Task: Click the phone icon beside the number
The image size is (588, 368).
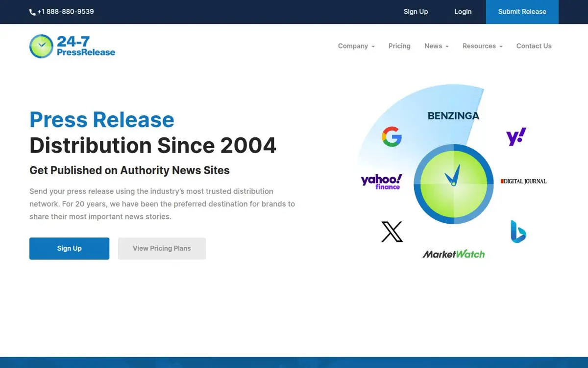Action: point(32,12)
